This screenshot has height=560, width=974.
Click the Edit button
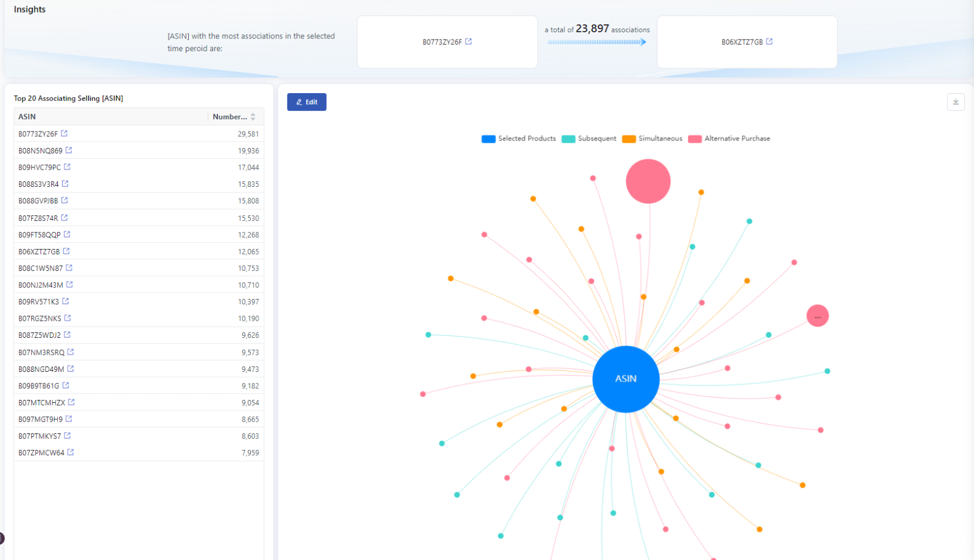tap(307, 102)
